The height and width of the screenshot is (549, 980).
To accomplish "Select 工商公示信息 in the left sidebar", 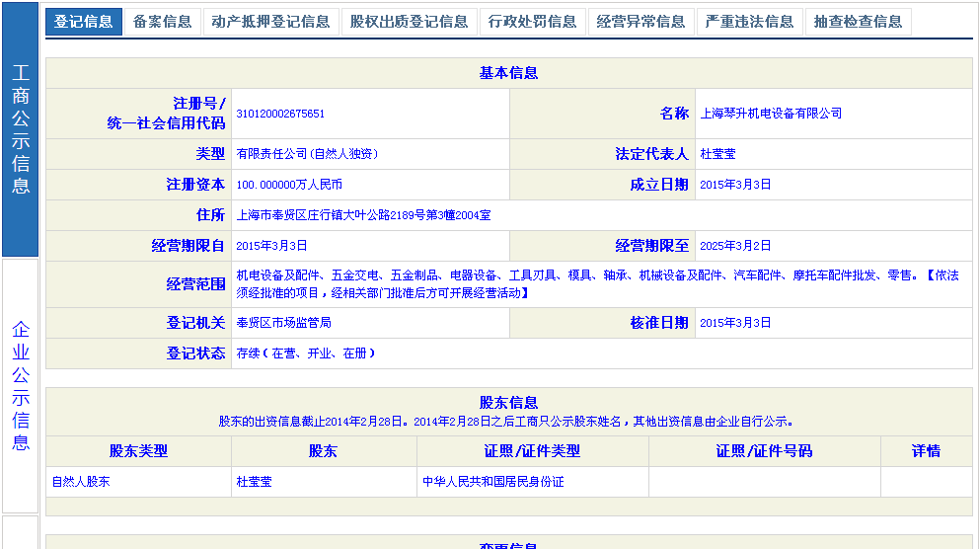I will pos(21,129).
